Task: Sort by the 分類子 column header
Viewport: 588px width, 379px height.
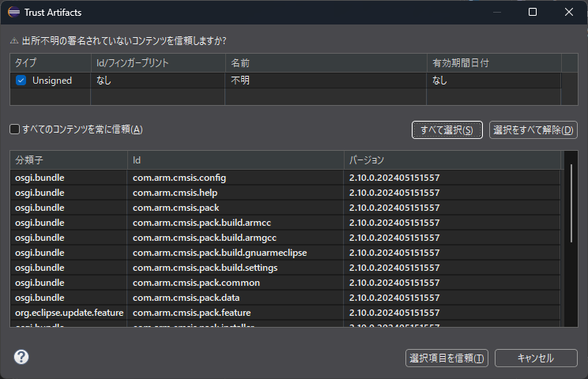Action: click(x=69, y=160)
